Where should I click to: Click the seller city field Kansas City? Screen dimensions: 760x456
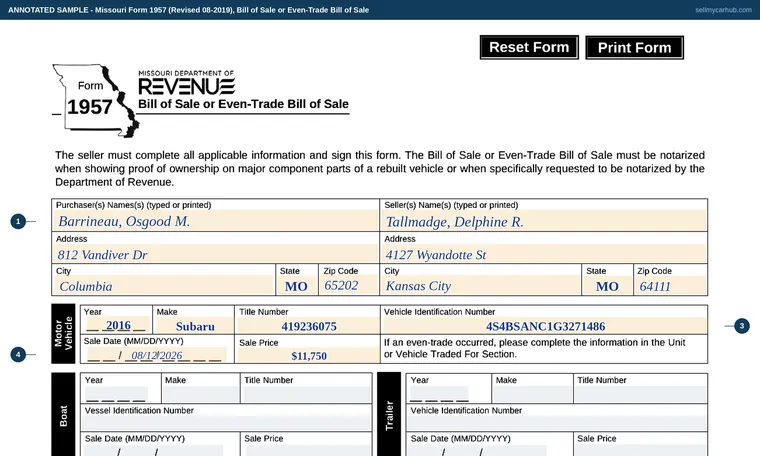482,285
